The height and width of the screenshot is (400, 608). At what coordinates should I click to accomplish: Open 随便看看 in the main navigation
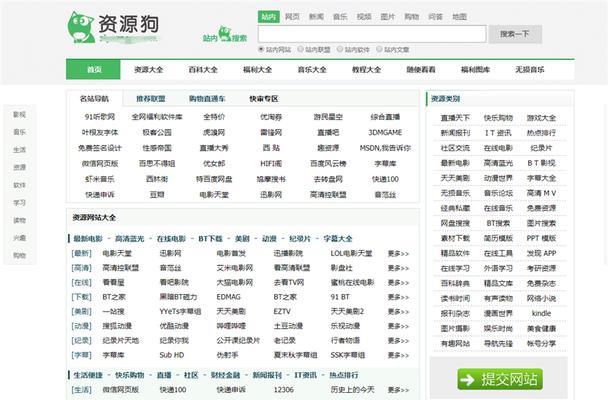(x=421, y=70)
